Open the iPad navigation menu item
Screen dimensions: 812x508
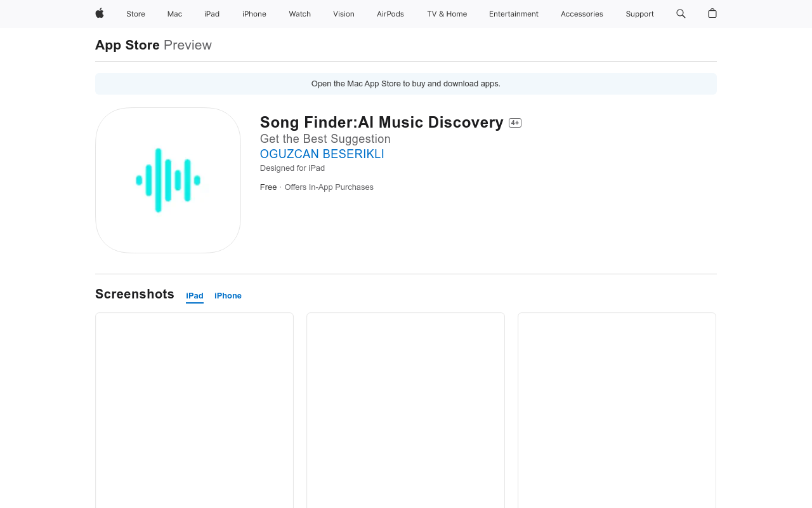[212, 14]
